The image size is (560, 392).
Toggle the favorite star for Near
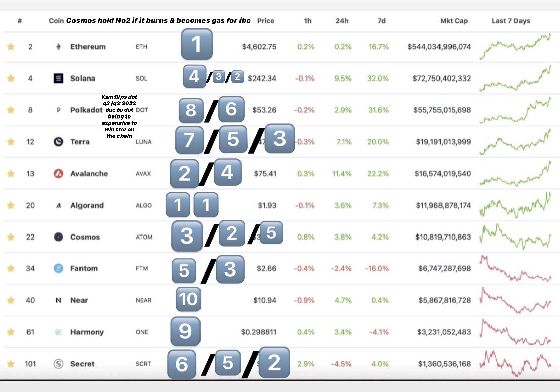point(11,300)
